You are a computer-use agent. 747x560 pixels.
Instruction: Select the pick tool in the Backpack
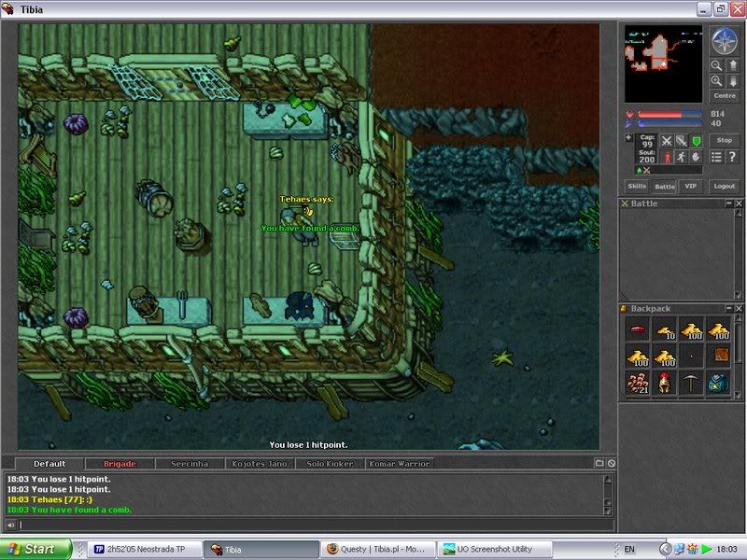[691, 383]
